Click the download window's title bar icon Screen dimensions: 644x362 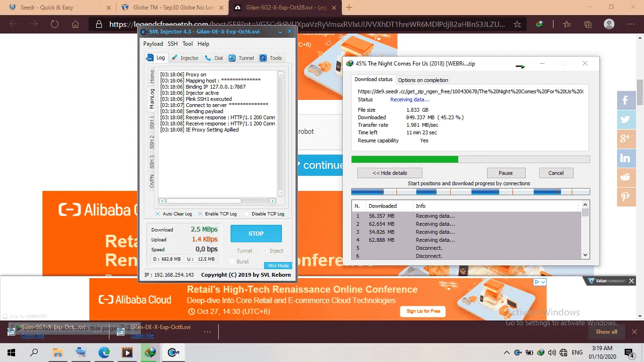(349, 63)
